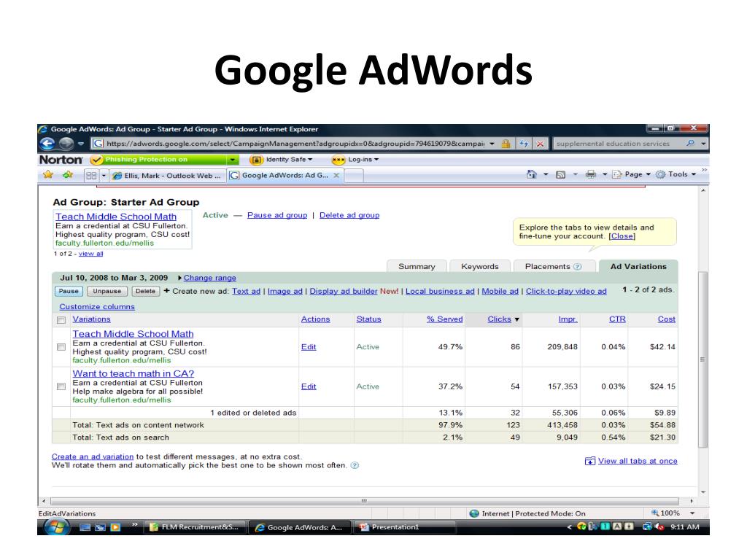Image resolution: width=747 pixels, height=560 pixels.
Task: Open Norton Phishing Protection dropdown
Action: tap(232, 160)
